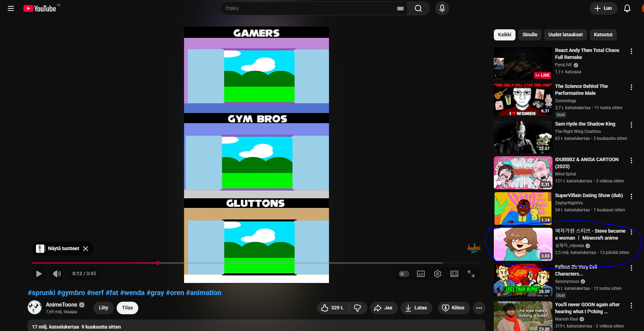Viewport: 644px width, 331px height.
Task: Open the AnimeToons watermark on the video
Action: (474, 248)
